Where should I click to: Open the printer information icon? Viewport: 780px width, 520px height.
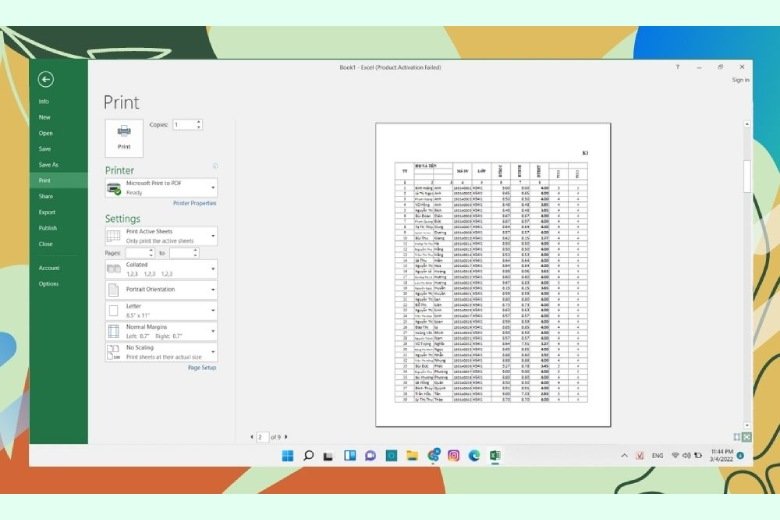point(215,166)
